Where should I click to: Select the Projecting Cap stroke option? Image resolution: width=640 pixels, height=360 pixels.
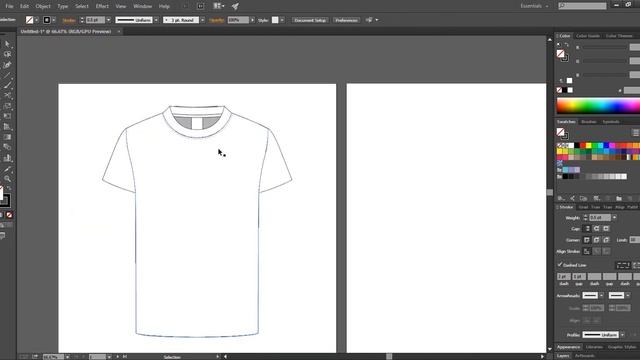pyautogui.click(x=606, y=229)
